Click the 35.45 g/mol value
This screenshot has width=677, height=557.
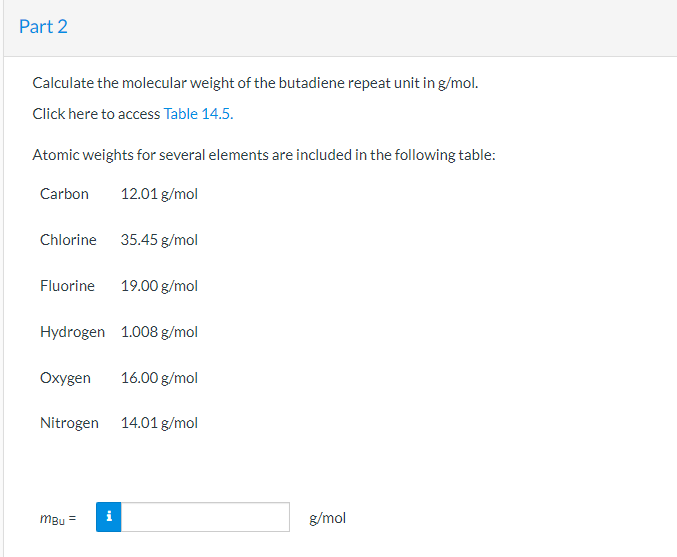(159, 240)
